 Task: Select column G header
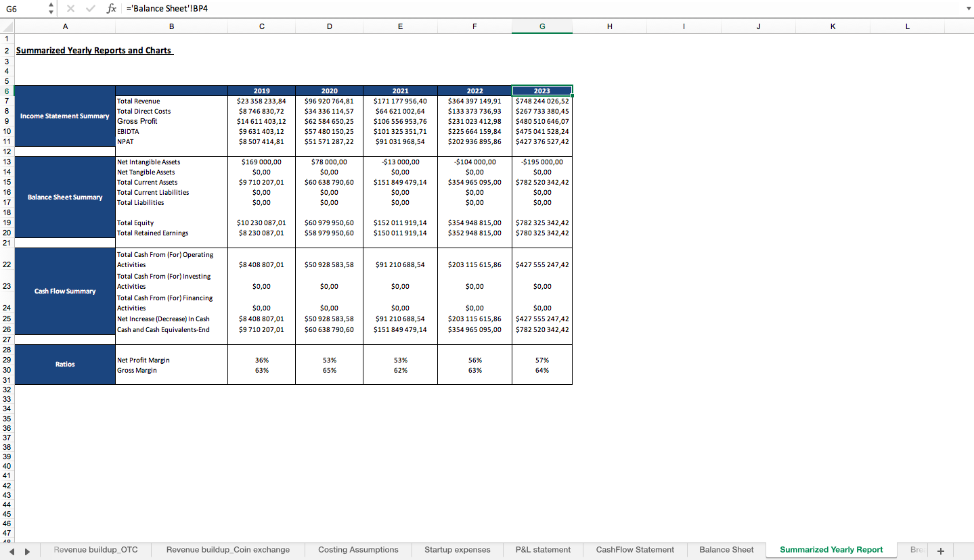click(x=542, y=27)
